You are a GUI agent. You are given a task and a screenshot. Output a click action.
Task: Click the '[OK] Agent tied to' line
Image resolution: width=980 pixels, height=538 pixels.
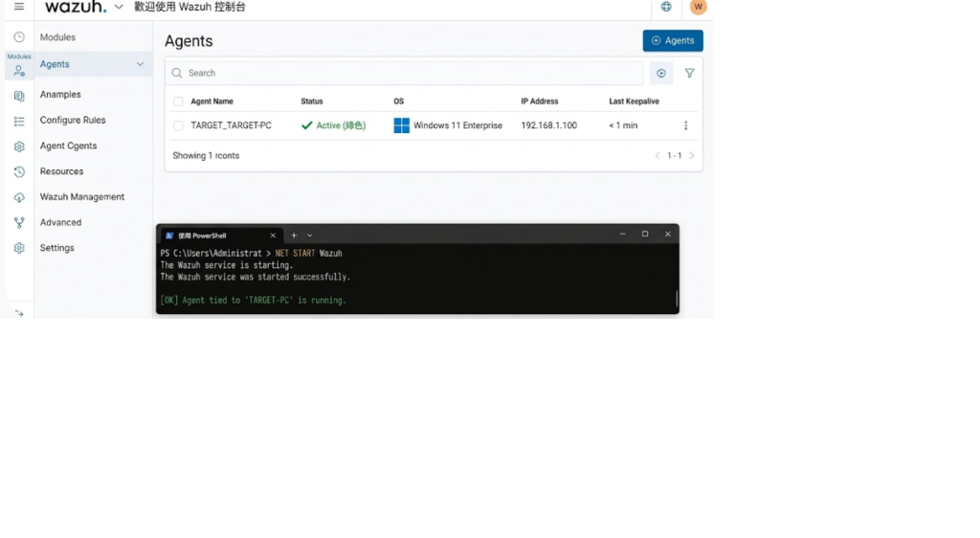click(253, 301)
